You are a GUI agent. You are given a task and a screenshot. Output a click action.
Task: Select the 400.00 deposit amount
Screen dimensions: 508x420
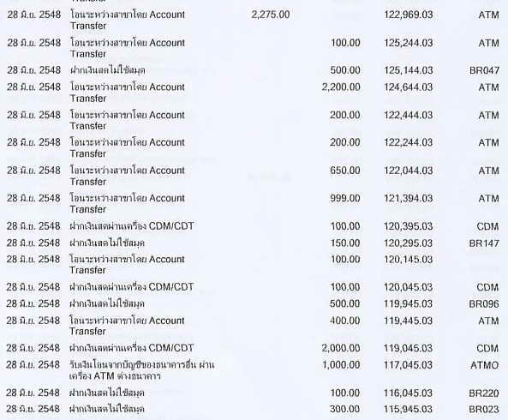click(345, 321)
